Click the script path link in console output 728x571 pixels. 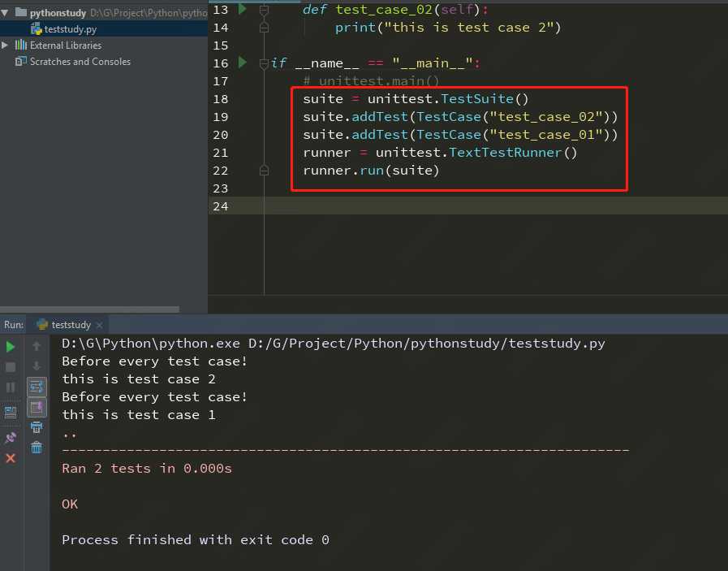click(x=427, y=344)
